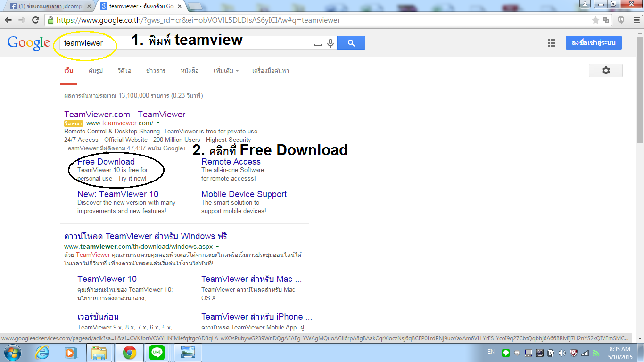Open the Hangouts extension icon in Chrome toolbar

[x=621, y=20]
